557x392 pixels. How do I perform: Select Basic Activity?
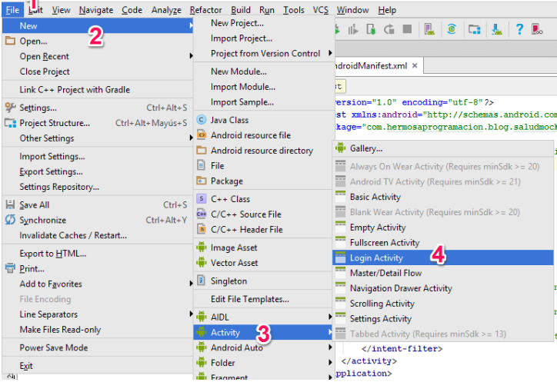click(443, 197)
